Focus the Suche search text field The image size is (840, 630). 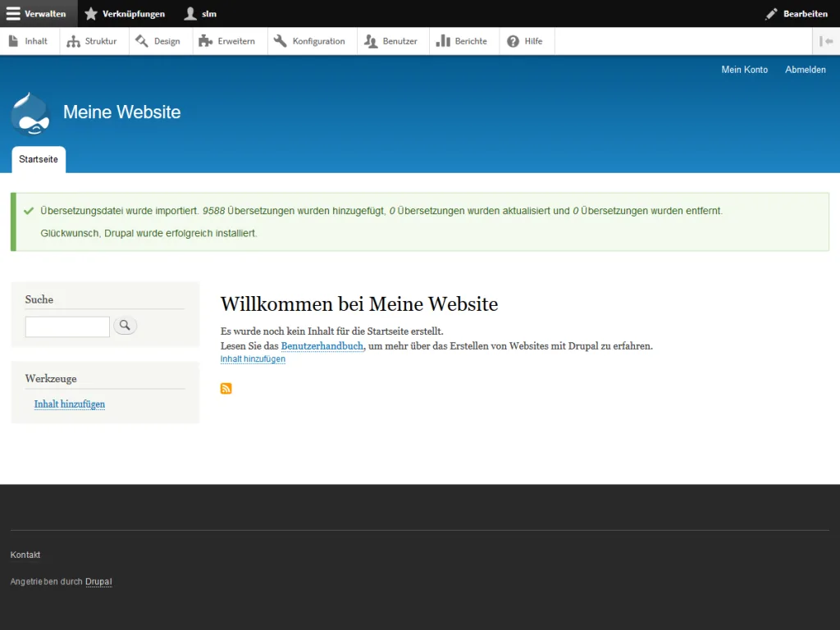tap(67, 326)
